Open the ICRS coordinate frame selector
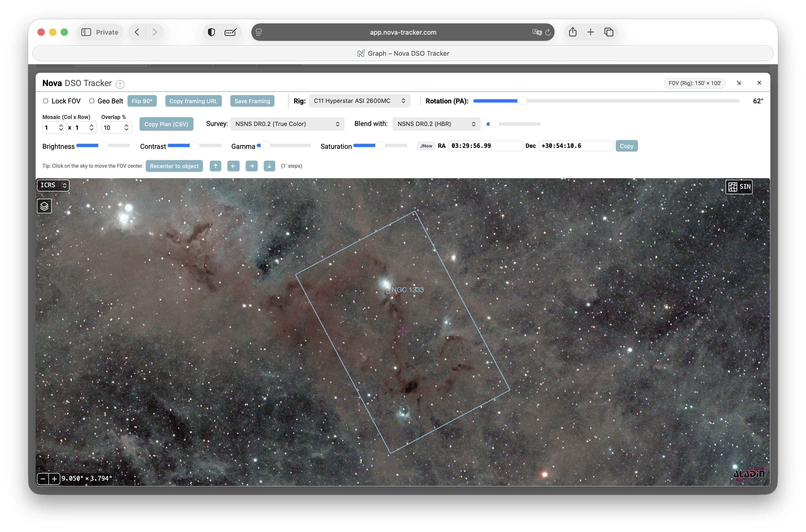The height and width of the screenshot is (532, 806). click(53, 185)
